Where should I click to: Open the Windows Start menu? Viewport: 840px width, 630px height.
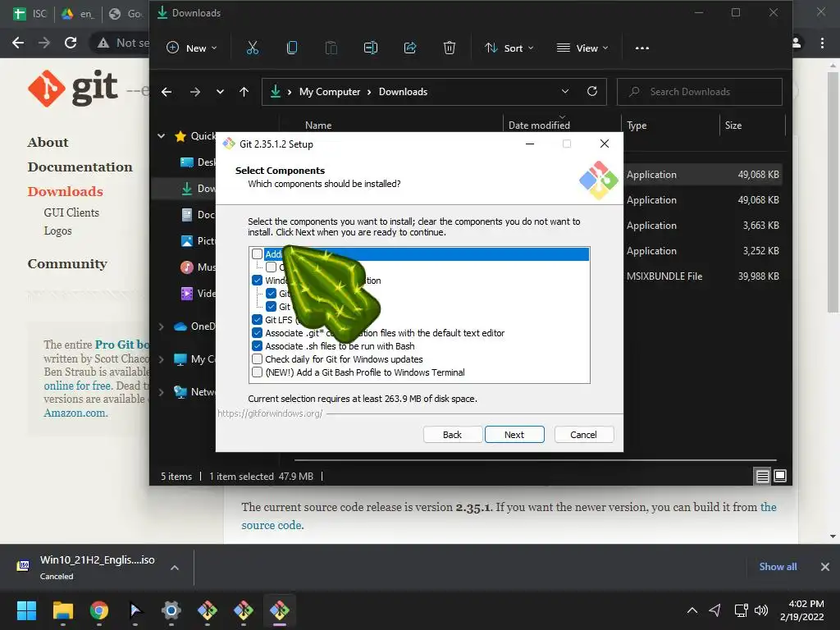[x=26, y=610]
